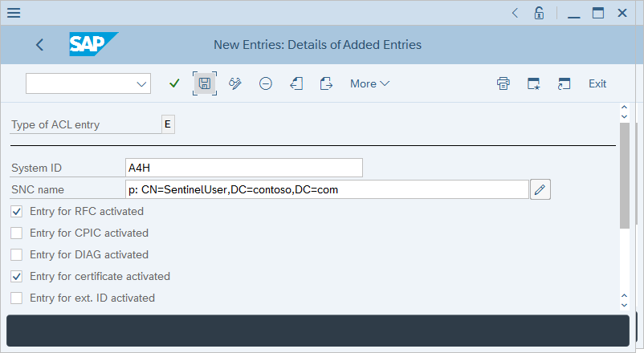This screenshot has width=644, height=353.
Task: Click the Delete entry minus-circle icon
Action: coord(266,83)
